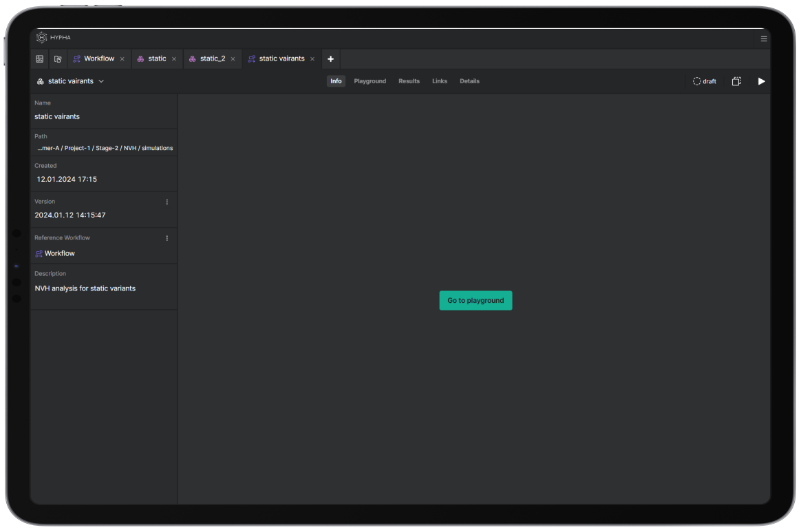Click the plus icon to add tab
The width and height of the screenshot is (801, 532).
point(330,59)
